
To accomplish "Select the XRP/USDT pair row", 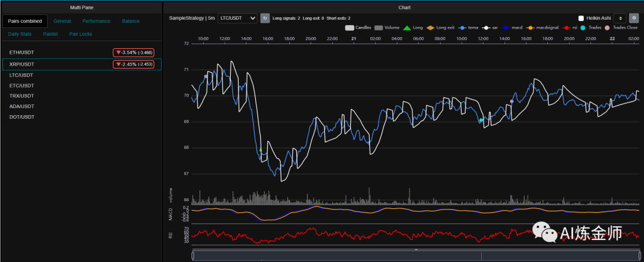I will pyautogui.click(x=82, y=64).
